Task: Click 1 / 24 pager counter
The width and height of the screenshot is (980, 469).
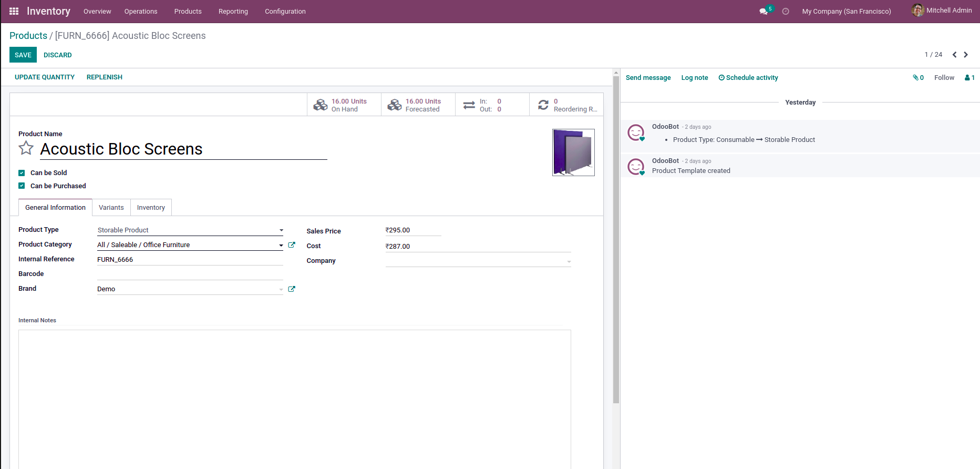Action: click(933, 55)
